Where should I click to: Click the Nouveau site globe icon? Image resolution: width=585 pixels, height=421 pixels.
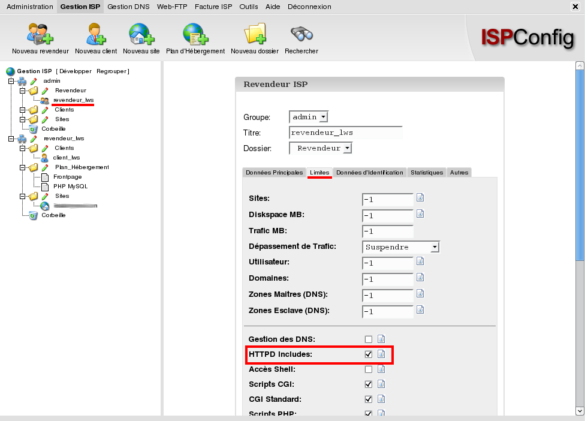[141, 34]
